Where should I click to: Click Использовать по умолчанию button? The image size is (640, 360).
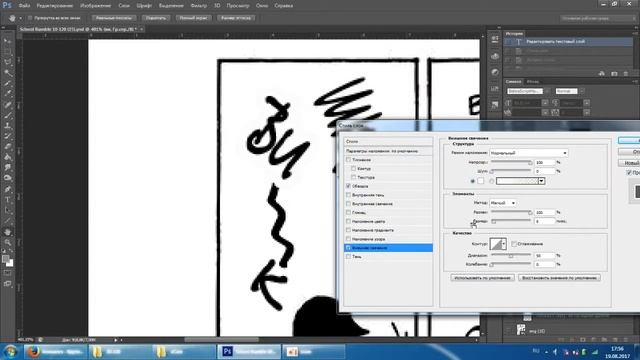tap(482, 278)
